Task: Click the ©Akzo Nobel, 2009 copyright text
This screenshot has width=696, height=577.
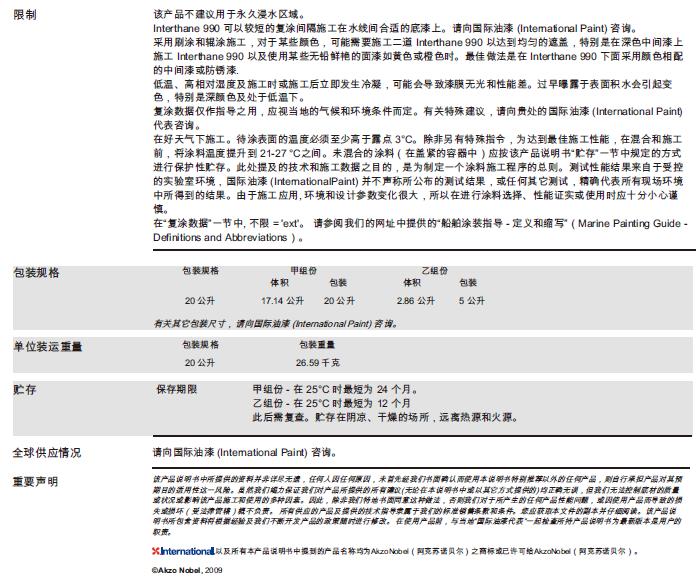Action: click(x=187, y=570)
